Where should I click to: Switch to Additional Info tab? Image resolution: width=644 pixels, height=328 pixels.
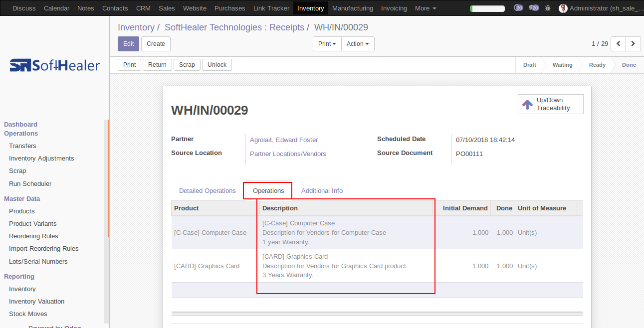(x=322, y=190)
